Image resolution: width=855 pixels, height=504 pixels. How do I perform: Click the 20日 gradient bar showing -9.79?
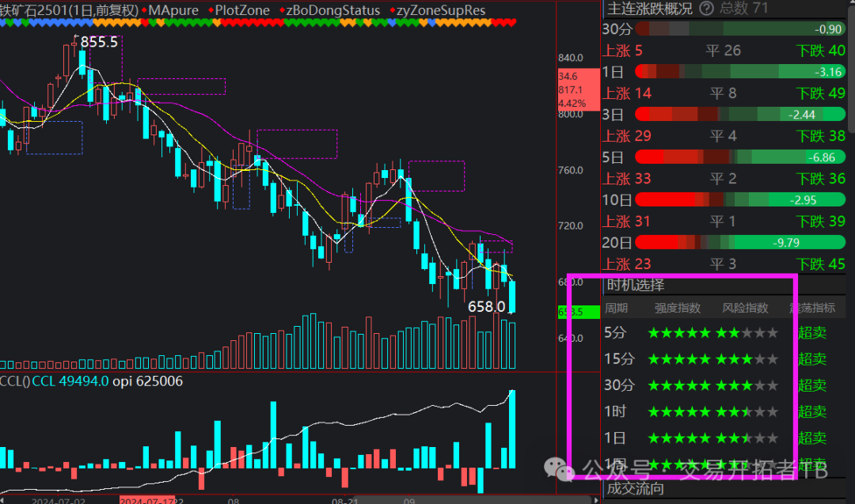click(x=740, y=242)
